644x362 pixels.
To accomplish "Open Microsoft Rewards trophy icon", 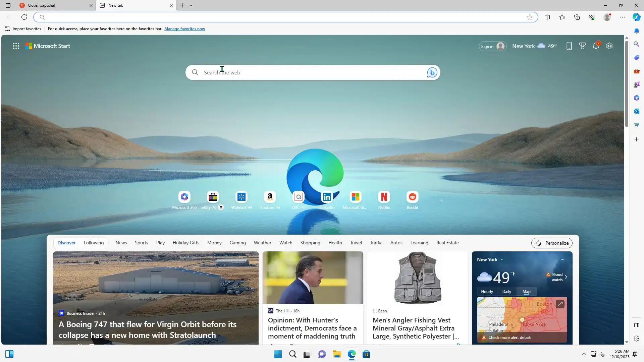I will (x=583, y=46).
